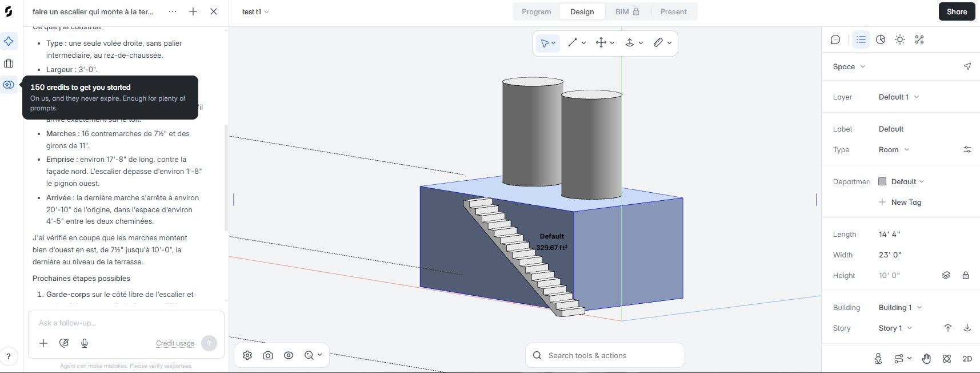This screenshot has height=373, width=980.
Task: Click the Share button
Action: (x=957, y=12)
